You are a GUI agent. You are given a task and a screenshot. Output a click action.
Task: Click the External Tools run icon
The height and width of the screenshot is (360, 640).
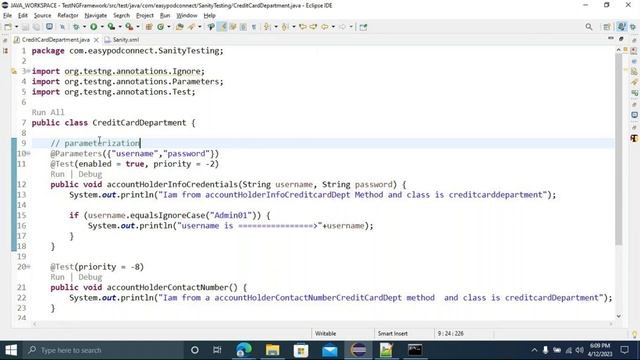coord(129,27)
